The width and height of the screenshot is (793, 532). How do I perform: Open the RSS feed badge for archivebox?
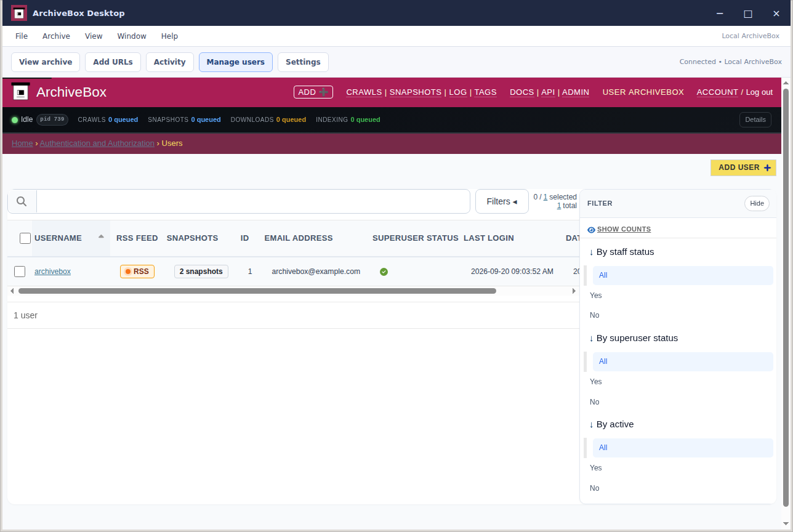point(137,272)
